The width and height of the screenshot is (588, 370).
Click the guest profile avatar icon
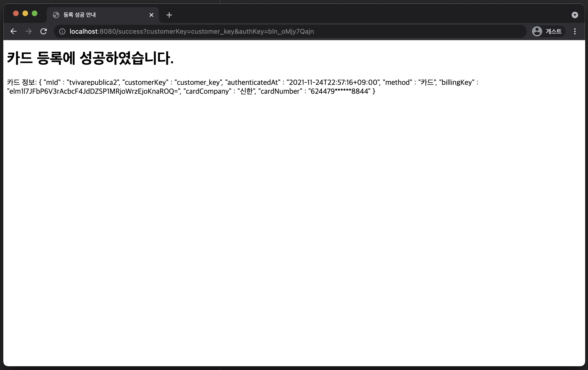[x=537, y=31]
